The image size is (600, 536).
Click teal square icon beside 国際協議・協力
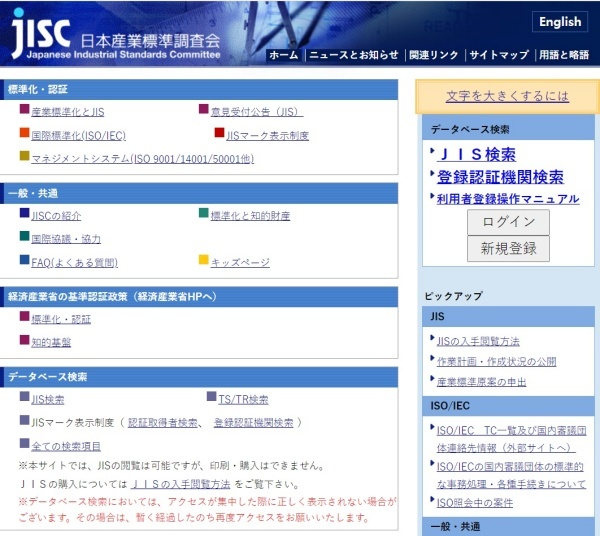point(24,236)
